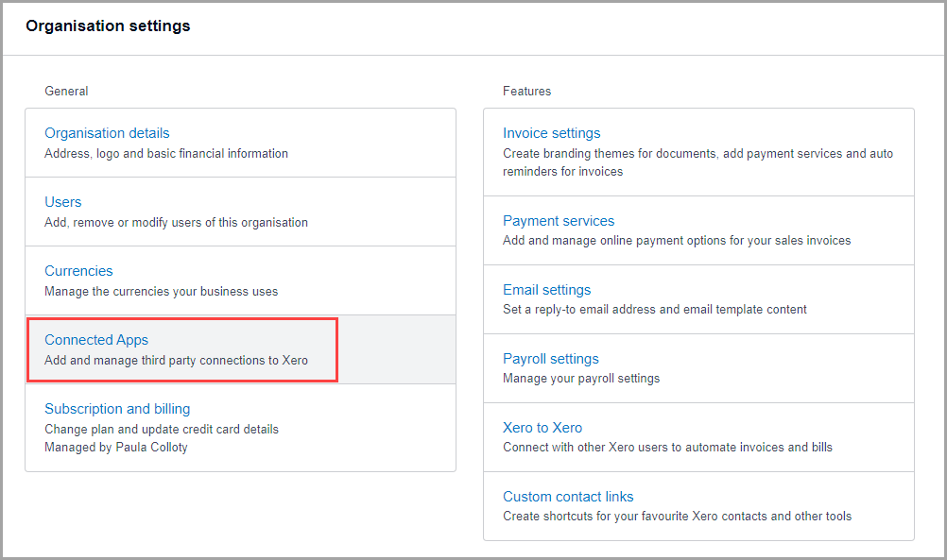Image resolution: width=947 pixels, height=560 pixels.
Task: Open the Users settings link
Action: coord(62,201)
